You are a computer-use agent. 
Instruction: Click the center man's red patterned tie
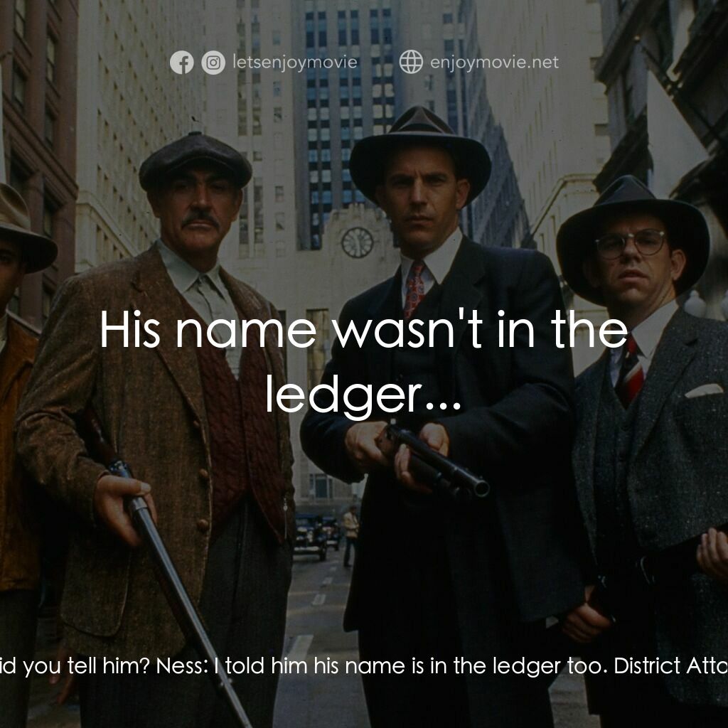pos(414,287)
